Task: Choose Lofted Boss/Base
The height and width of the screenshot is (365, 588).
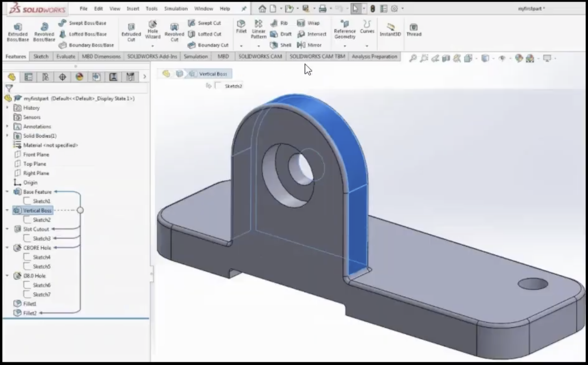Action: [x=82, y=34]
